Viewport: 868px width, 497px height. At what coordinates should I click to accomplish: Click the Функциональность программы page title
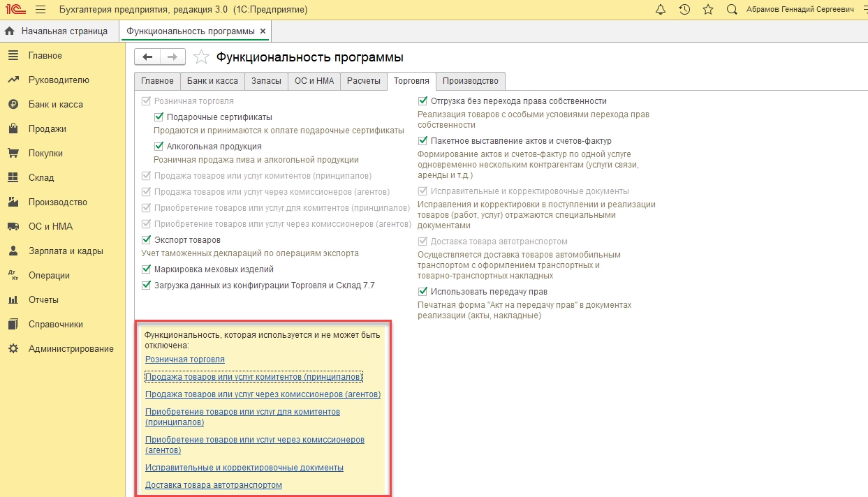point(310,57)
